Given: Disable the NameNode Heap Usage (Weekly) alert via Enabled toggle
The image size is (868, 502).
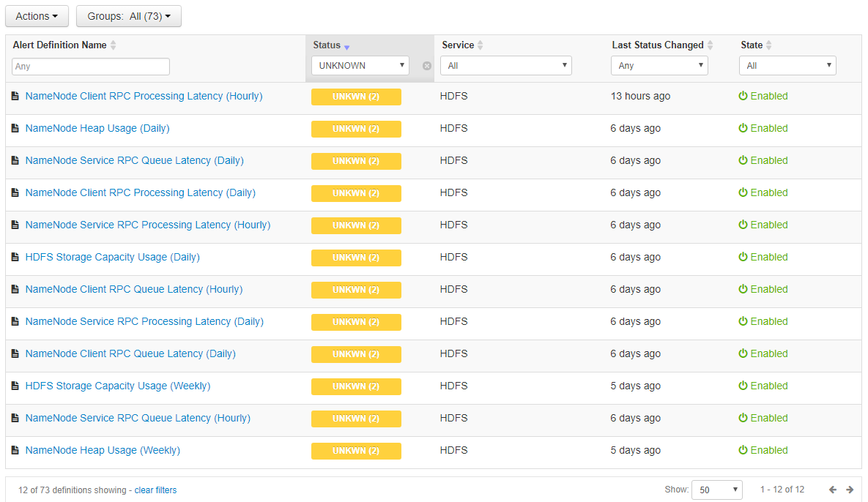Looking at the screenshot, I should pyautogui.click(x=763, y=450).
